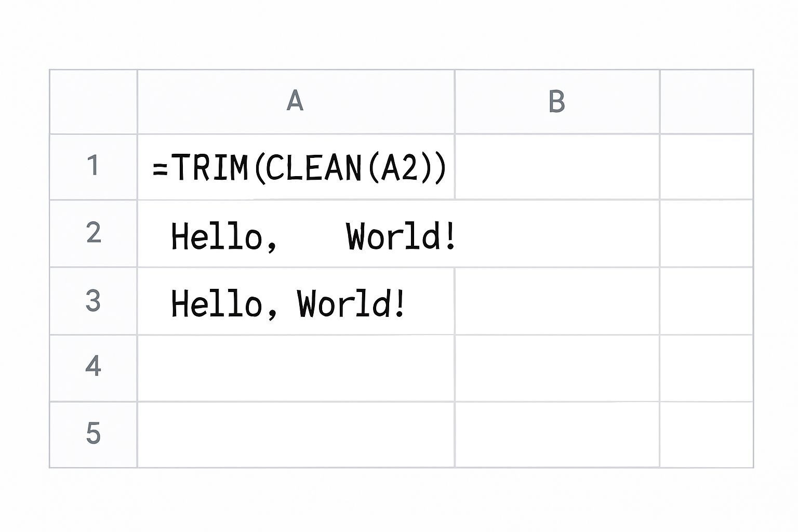
Task: Click the select-all corner box
Action: [94, 102]
